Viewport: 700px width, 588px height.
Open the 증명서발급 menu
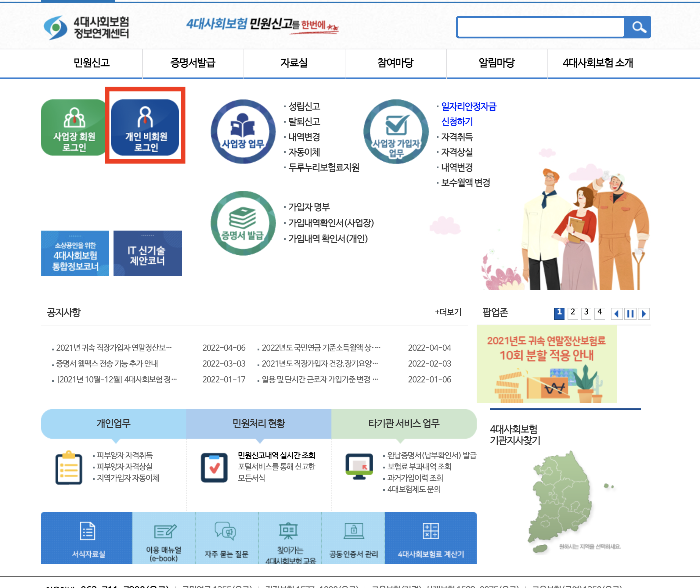click(193, 63)
